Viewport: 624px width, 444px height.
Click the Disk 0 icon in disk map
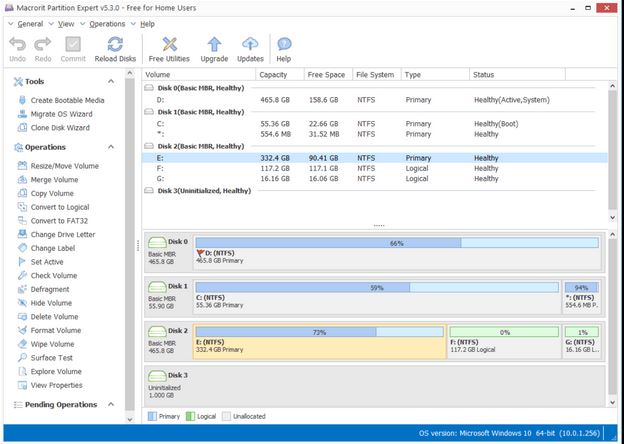[157, 242]
